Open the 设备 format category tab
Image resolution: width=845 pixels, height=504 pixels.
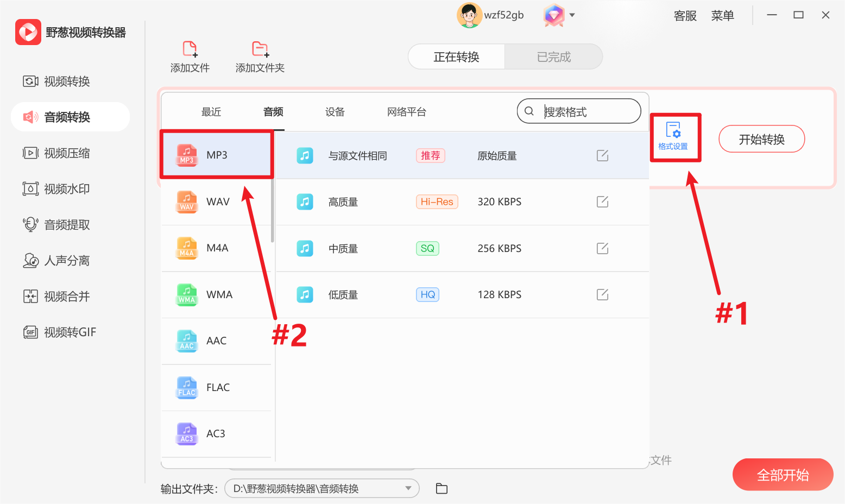(335, 111)
